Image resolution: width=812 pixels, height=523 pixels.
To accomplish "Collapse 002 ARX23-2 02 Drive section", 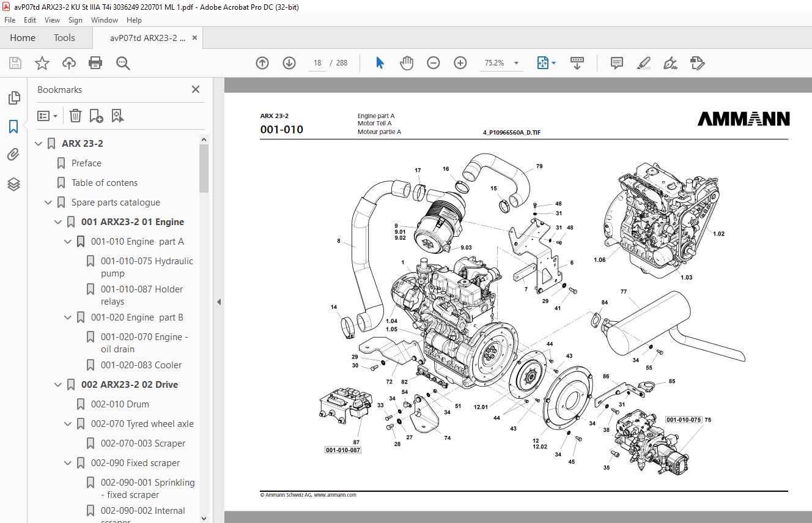I will click(x=58, y=385).
